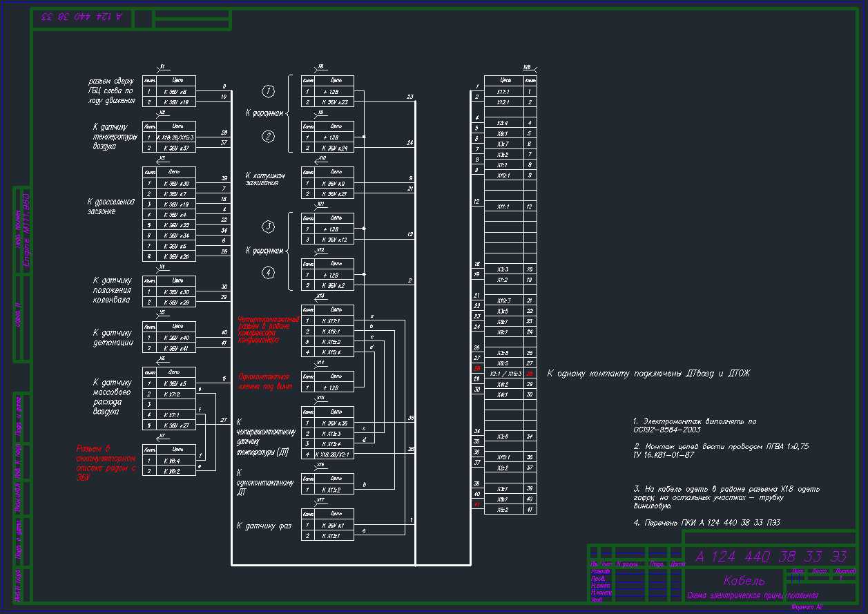The image size is (868, 614).
Task: Click note 'К одному контакту подключены ДТвозд и ДТОЖ'
Action: point(648,374)
